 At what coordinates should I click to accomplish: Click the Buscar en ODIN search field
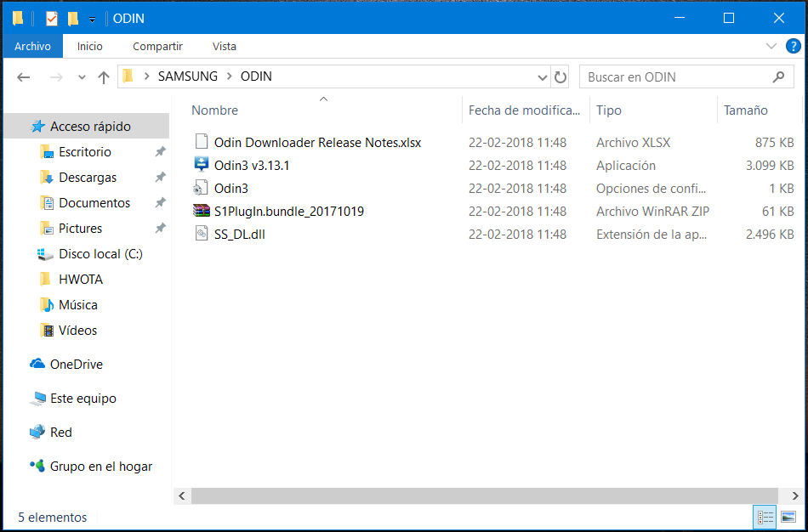[x=676, y=77]
